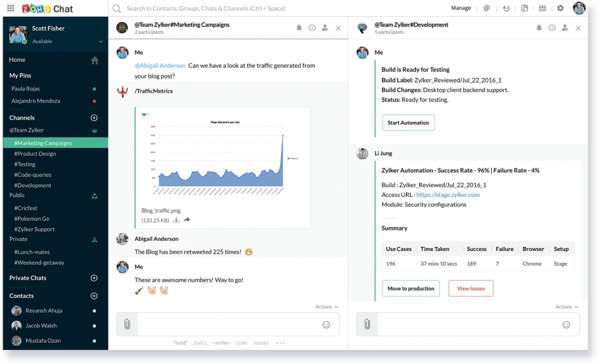Open Actions dropdown in Development chat
This screenshot has width=599, height=364.
pyautogui.click(x=566, y=307)
